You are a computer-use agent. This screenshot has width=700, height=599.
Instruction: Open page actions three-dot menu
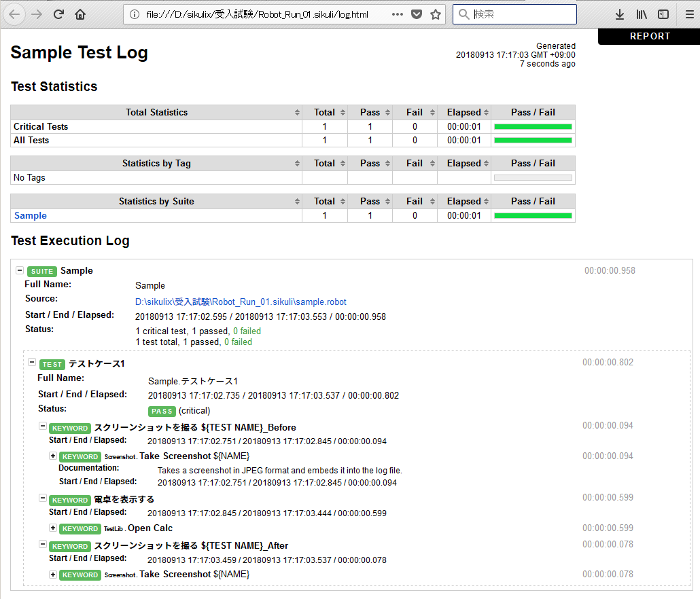(x=398, y=14)
